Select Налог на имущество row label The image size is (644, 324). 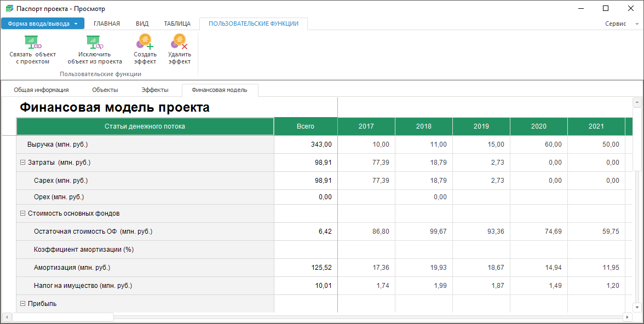coord(145,286)
